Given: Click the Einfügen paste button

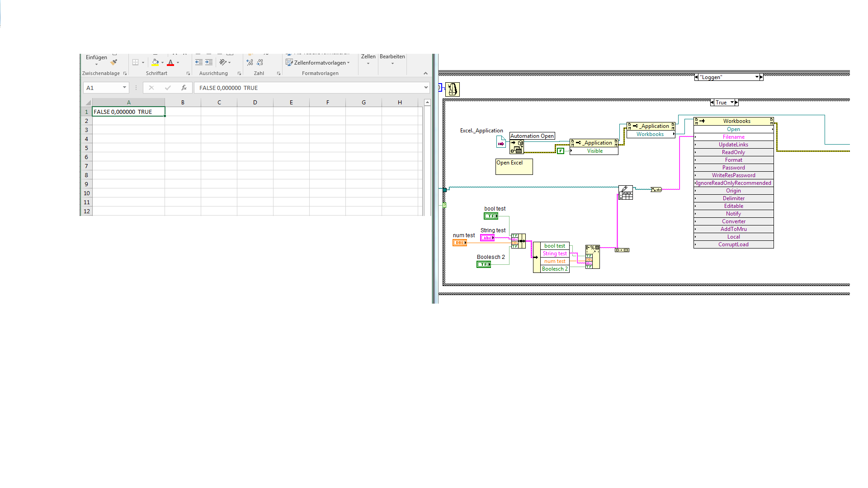Looking at the screenshot, I should click(x=96, y=58).
